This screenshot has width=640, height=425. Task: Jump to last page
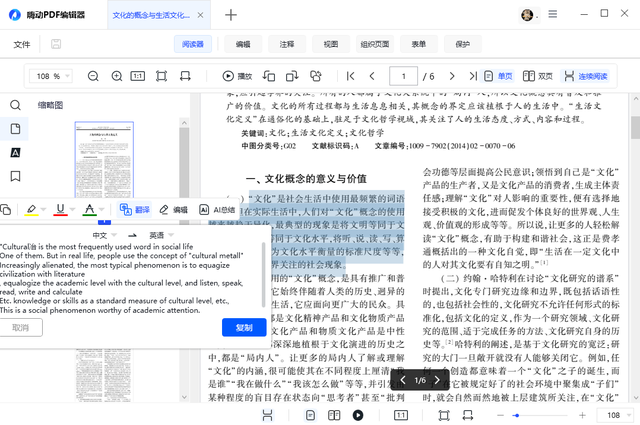[x=473, y=76]
